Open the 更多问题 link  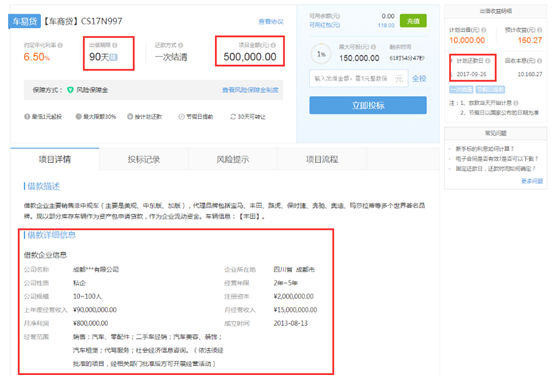(x=532, y=181)
